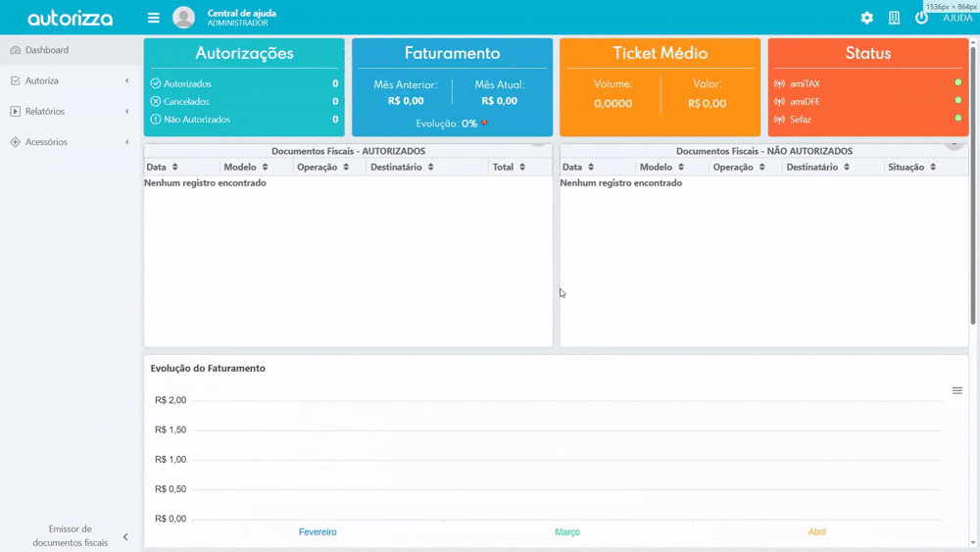Screen dimensions: 980x552
Task: Toggle the hamburger sidebar menu
Action: pyautogui.click(x=153, y=18)
